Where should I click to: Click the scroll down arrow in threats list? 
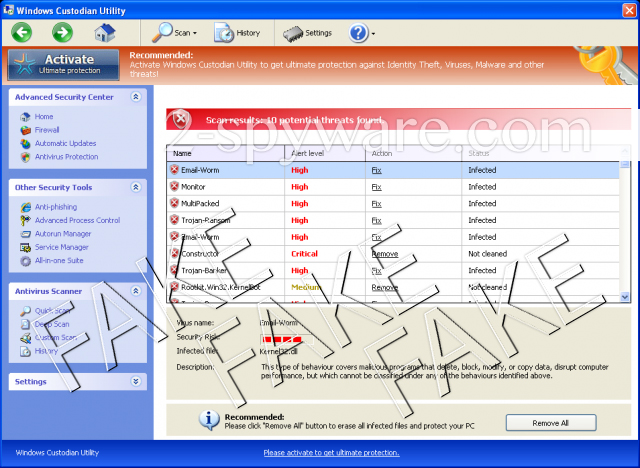click(x=624, y=297)
